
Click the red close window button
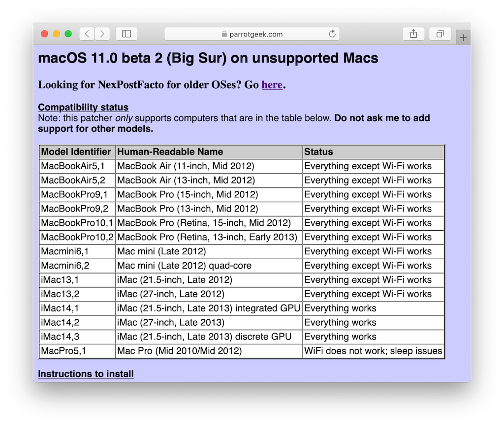coord(45,34)
